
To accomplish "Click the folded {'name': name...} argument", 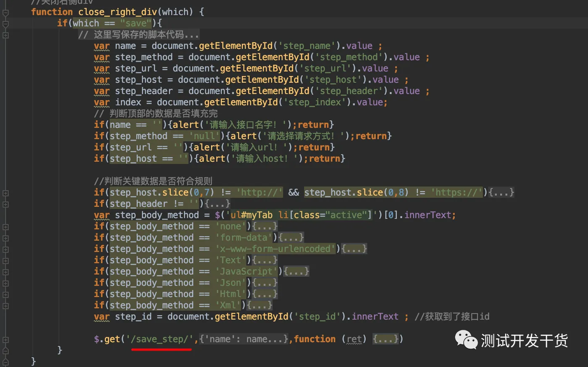I will pyautogui.click(x=244, y=339).
